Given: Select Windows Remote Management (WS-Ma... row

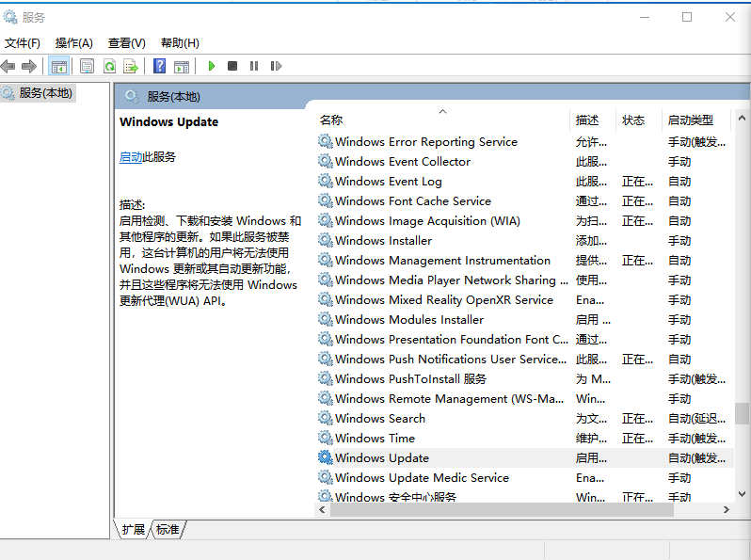Looking at the screenshot, I should 524,398.
